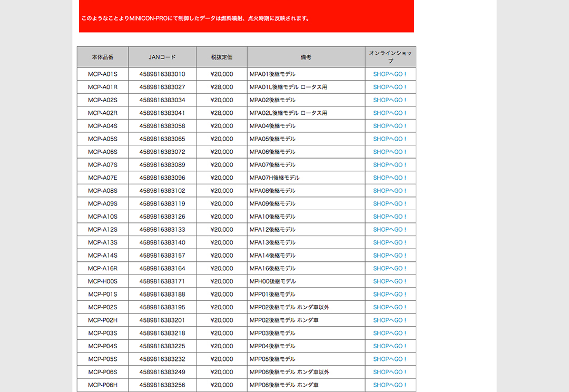
Task: Open SHOPへGO! link for MCP-A04S
Action: pos(390,126)
